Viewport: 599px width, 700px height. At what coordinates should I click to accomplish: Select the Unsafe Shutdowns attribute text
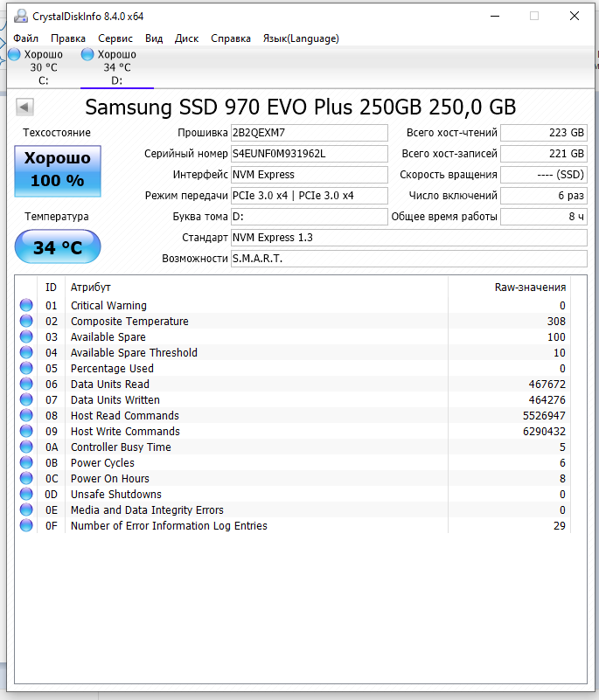(x=116, y=495)
